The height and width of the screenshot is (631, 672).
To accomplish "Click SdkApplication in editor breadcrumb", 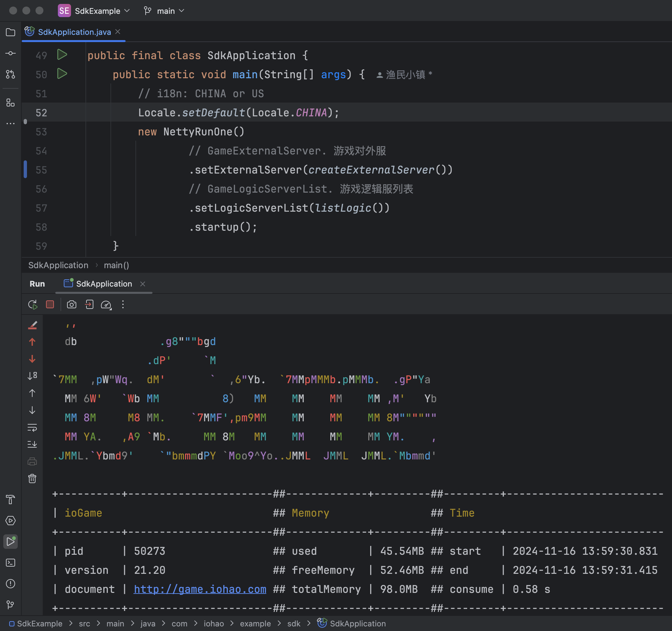I will click(58, 265).
